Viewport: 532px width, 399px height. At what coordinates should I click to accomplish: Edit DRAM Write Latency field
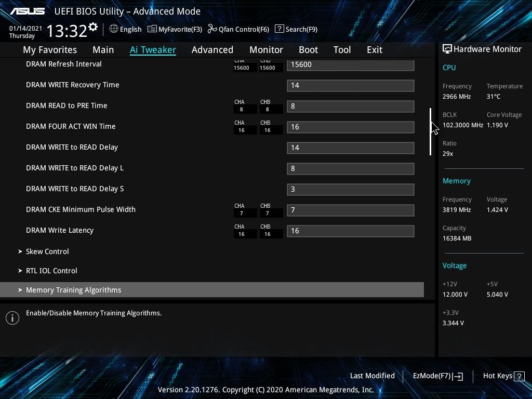[x=351, y=231]
